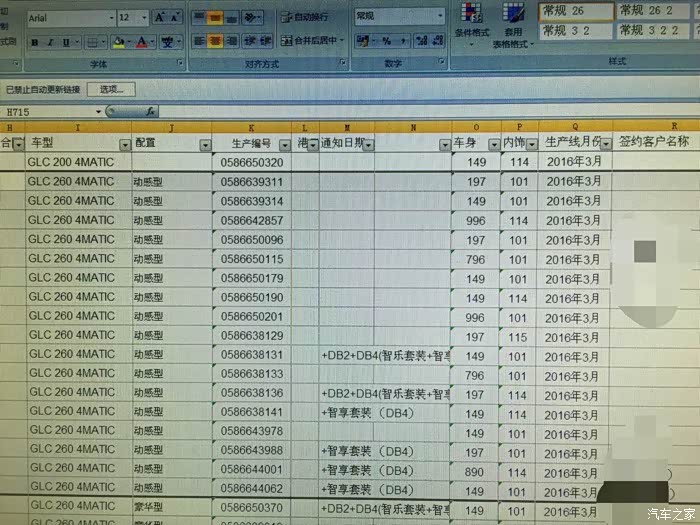Open font name Arial dropdown
This screenshot has width=700, height=525.
point(111,18)
